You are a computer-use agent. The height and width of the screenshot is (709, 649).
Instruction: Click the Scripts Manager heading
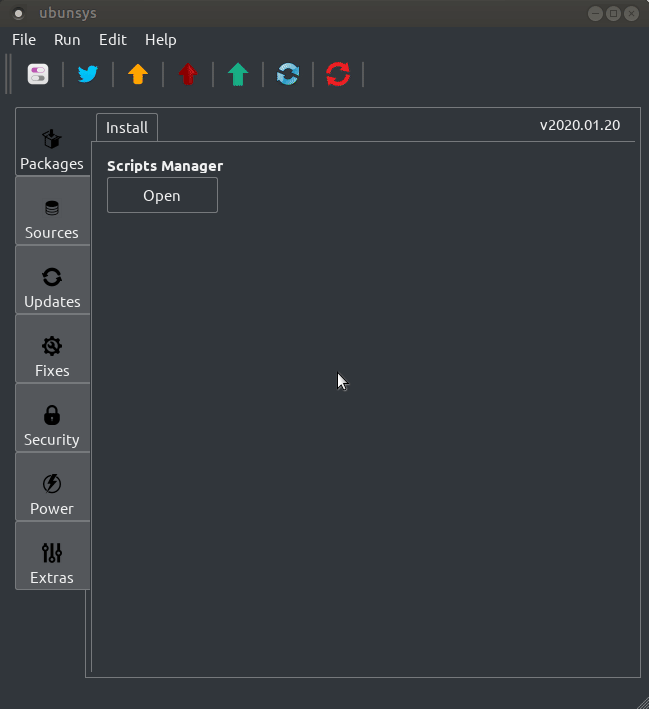tap(165, 166)
